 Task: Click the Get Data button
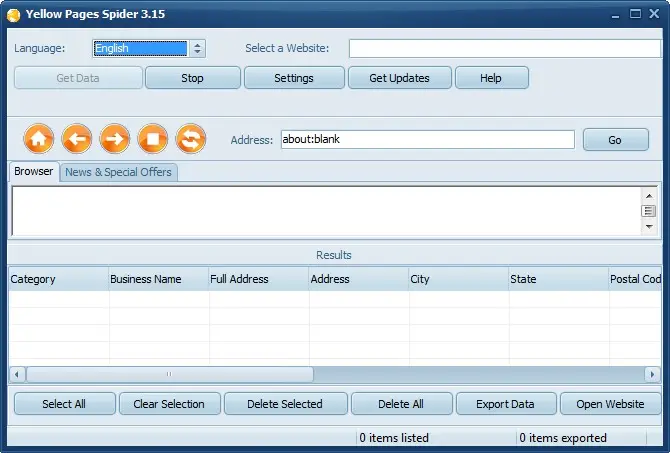click(x=78, y=78)
